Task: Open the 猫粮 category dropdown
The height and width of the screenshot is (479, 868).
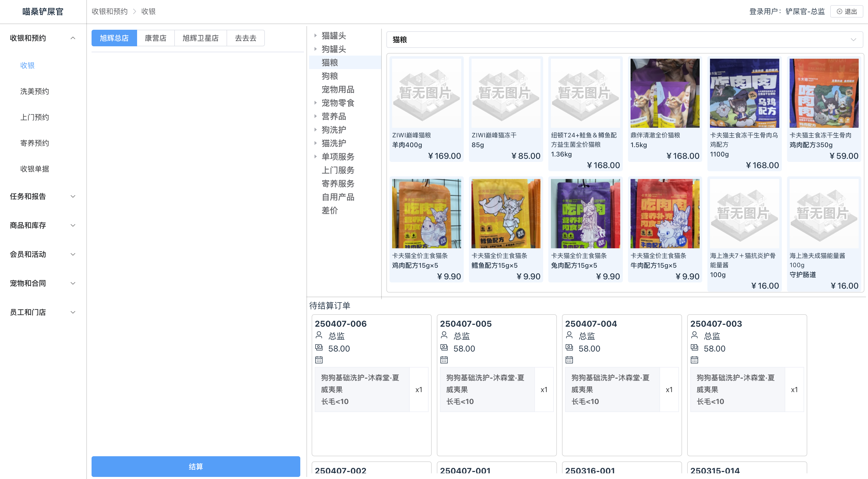Action: 624,40
